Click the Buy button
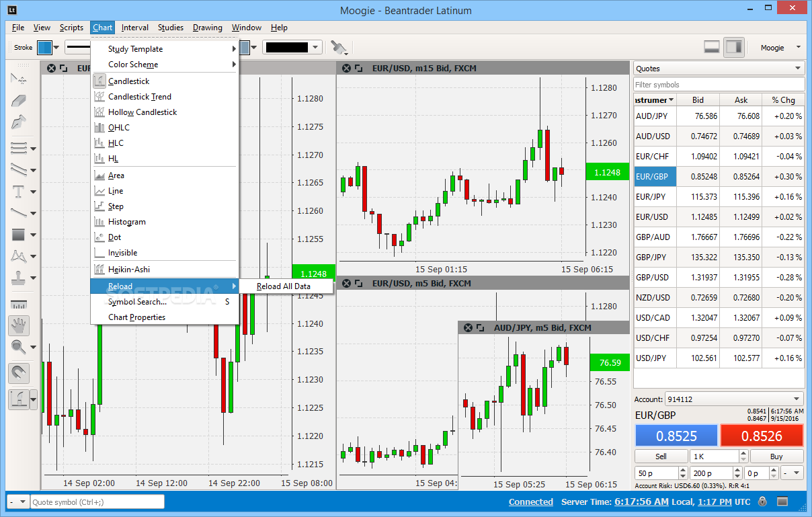This screenshot has height=517, width=812. coord(776,456)
